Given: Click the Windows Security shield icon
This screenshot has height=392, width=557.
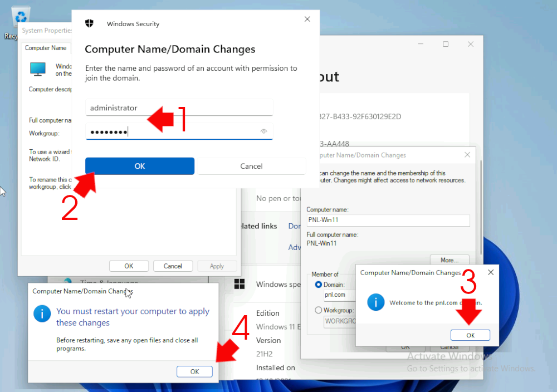Looking at the screenshot, I should tap(90, 23).
